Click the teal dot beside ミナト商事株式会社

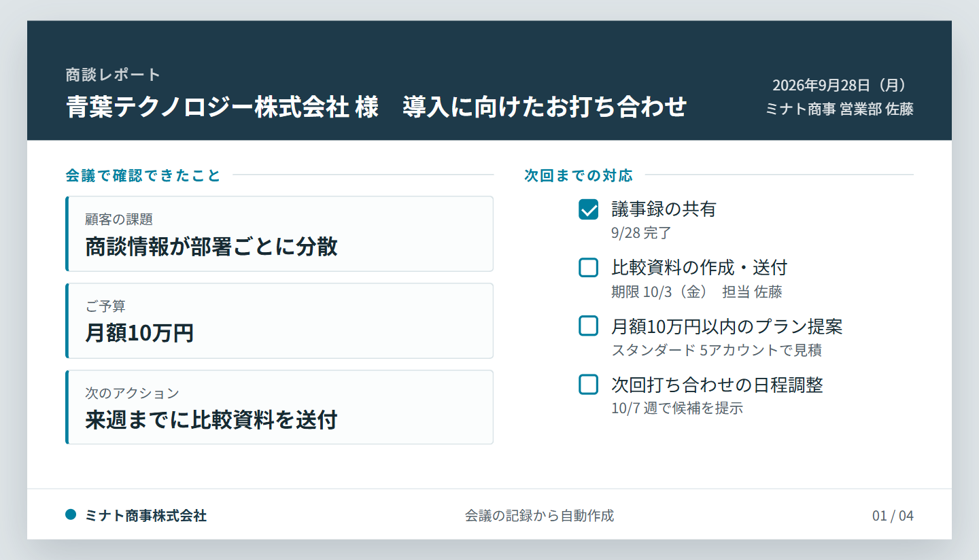pyautogui.click(x=71, y=514)
